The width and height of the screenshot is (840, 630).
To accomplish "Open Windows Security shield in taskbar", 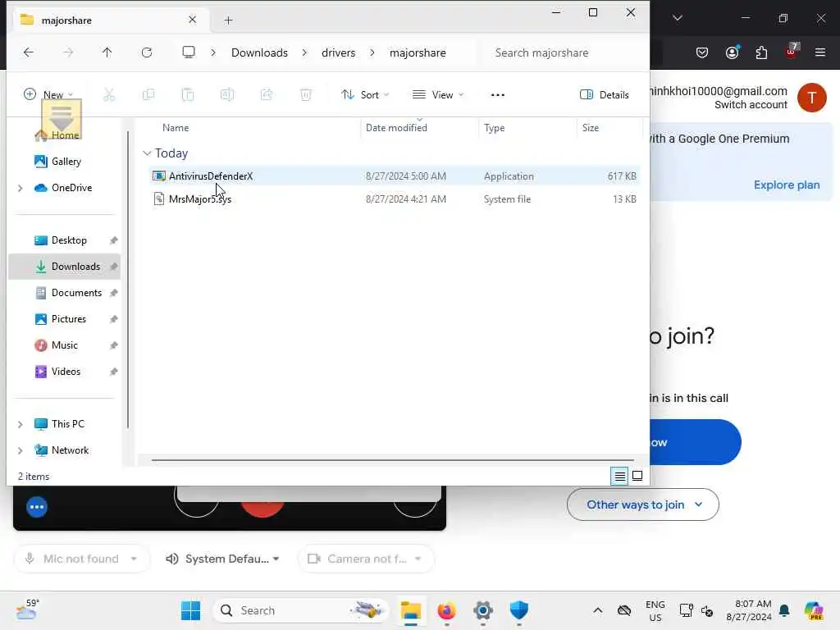I will (x=518, y=610).
